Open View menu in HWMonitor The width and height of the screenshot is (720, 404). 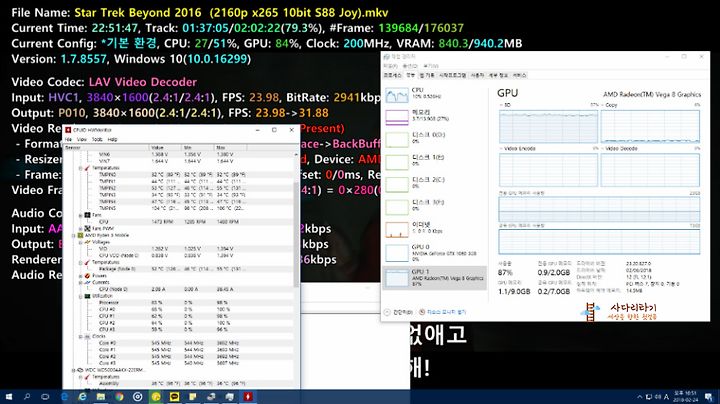(x=82, y=139)
